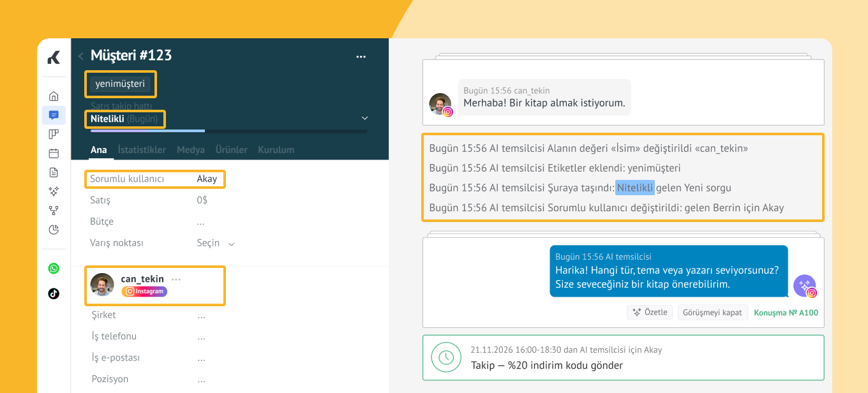The image size is (868, 393).
Task: Click the pipeline stage progress bar
Action: coord(228,131)
